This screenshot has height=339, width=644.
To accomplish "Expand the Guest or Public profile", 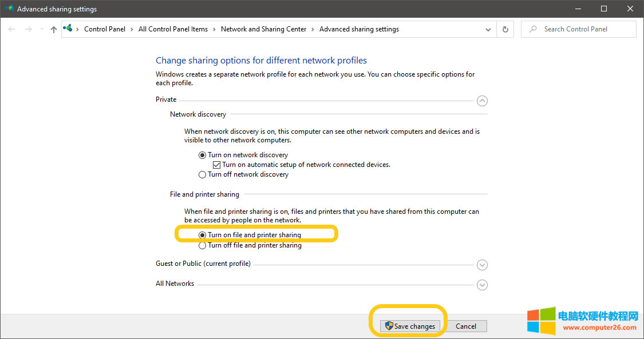I will point(482,265).
